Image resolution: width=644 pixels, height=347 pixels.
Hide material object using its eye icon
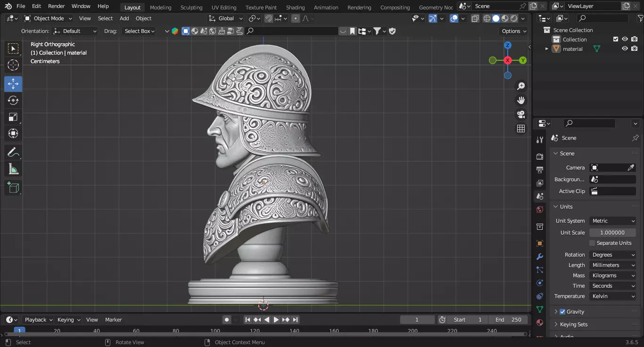[625, 48]
